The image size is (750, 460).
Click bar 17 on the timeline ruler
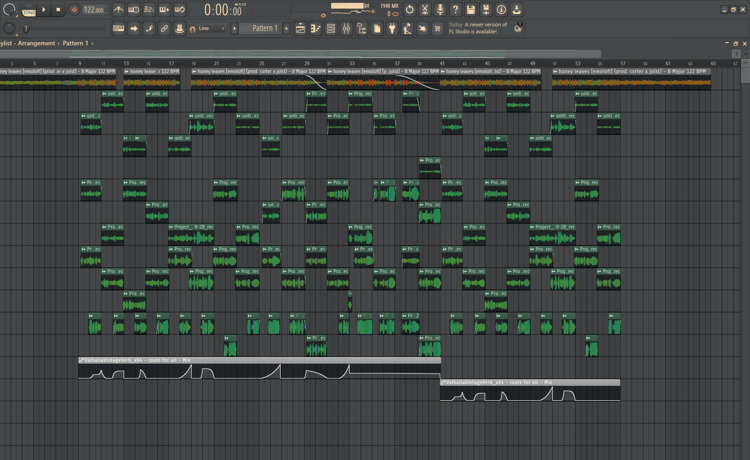click(171, 63)
